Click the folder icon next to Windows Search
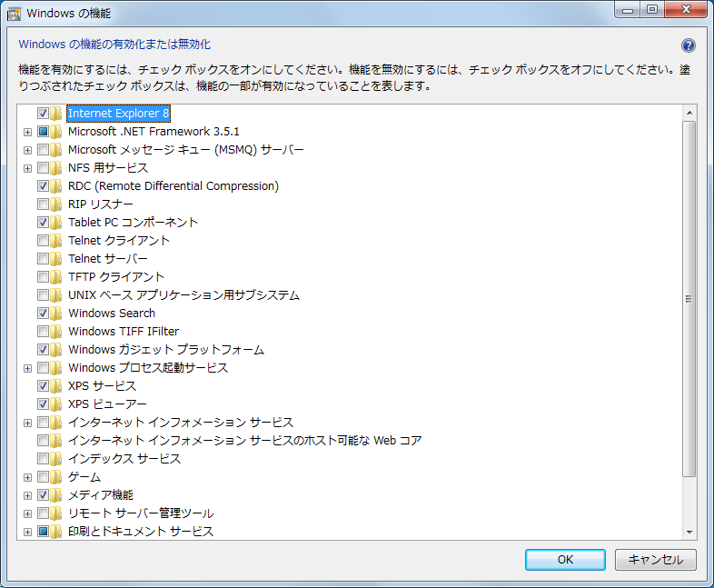 coord(56,314)
